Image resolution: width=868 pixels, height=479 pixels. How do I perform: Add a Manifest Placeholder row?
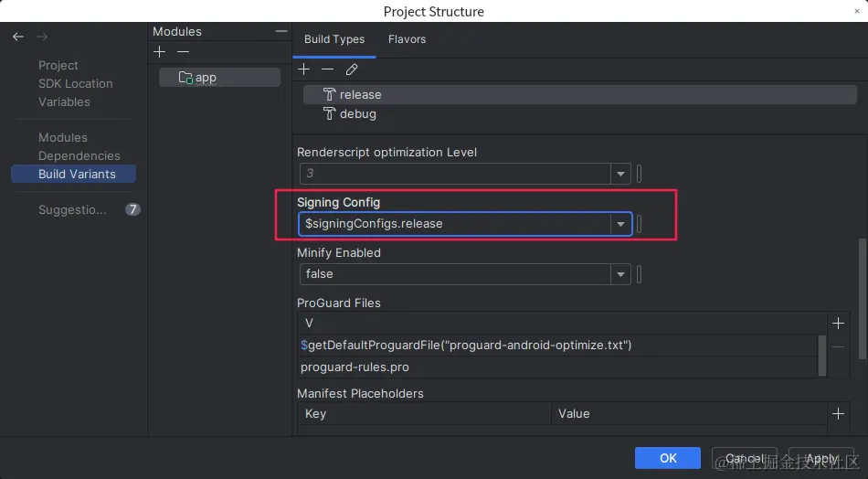(838, 413)
